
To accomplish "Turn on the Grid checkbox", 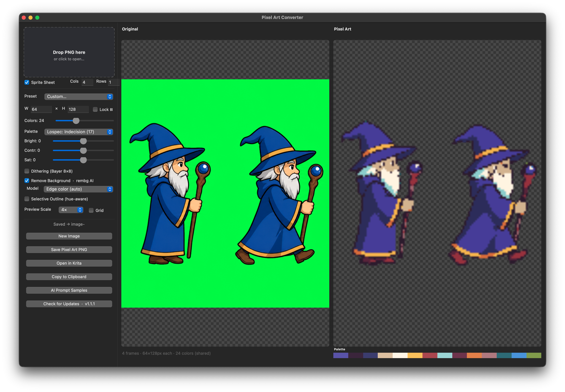I will coord(91,210).
